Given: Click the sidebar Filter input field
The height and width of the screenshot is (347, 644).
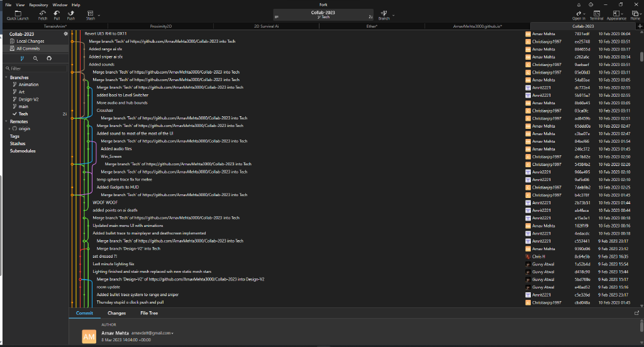Looking at the screenshot, I should [36, 69].
